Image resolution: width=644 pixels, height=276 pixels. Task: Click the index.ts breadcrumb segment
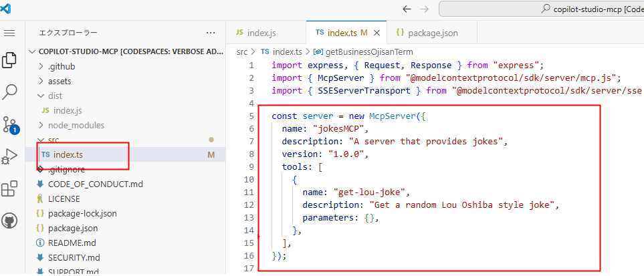282,51
